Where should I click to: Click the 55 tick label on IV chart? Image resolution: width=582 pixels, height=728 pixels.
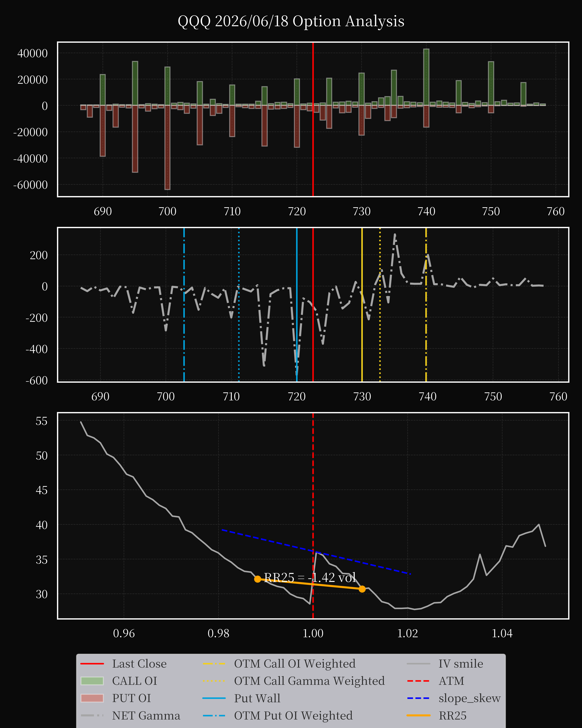pos(41,421)
